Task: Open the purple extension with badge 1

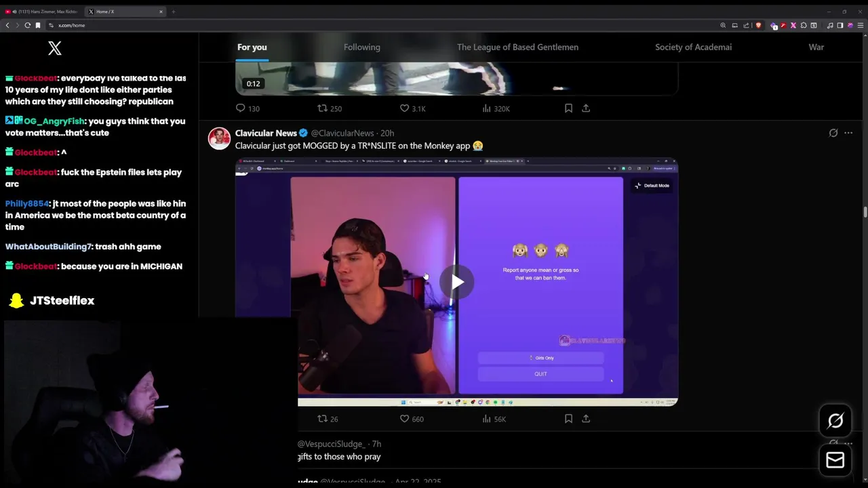Action: click(774, 26)
